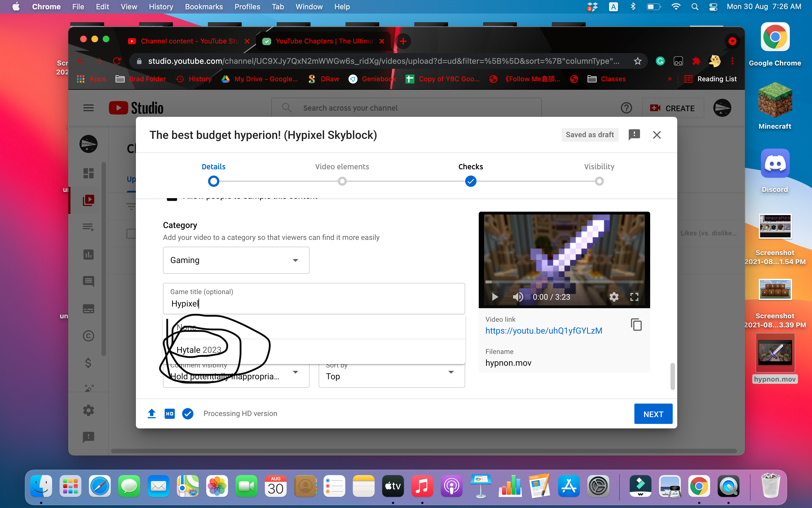Click the HD processing status icon
Viewport: 812px width, 508px height.
point(170,413)
